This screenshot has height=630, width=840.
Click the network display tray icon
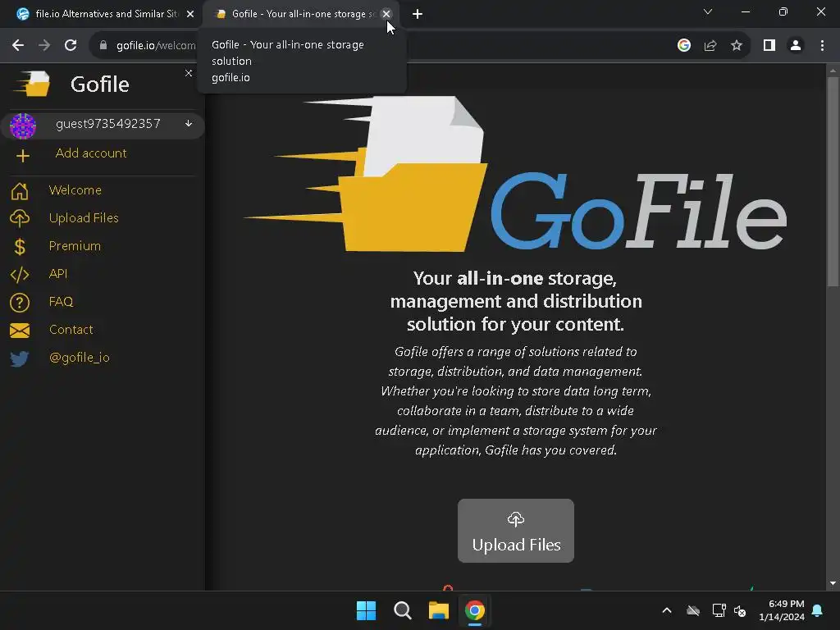(x=719, y=610)
